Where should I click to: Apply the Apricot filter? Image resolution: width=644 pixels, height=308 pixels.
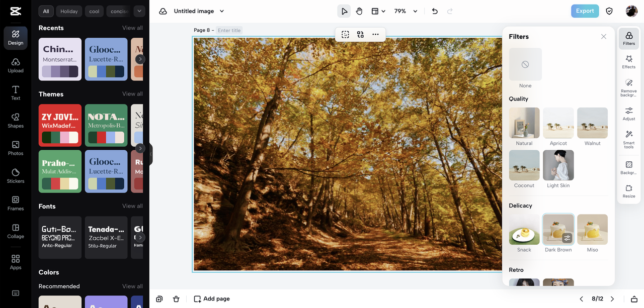pyautogui.click(x=558, y=123)
